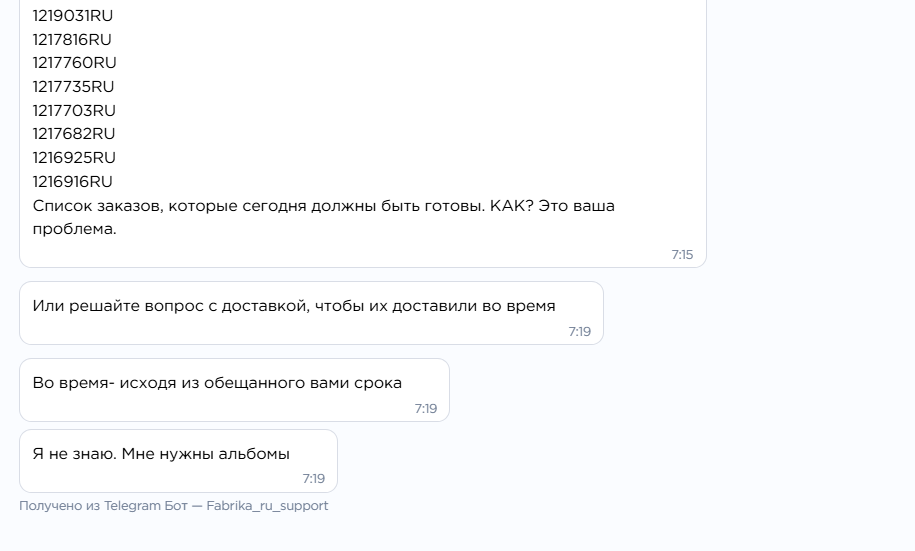Click order number 1217816RU
915x551 pixels.
(x=72, y=40)
